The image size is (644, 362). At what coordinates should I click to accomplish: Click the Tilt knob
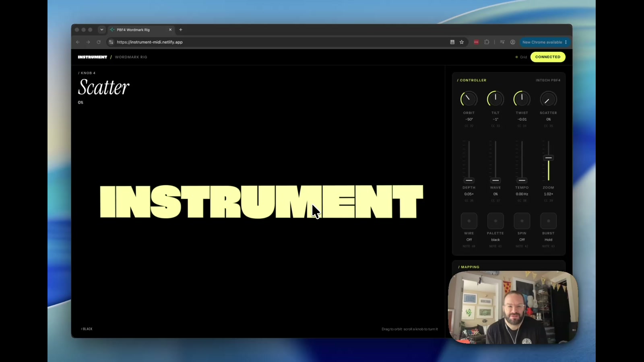[x=495, y=99]
